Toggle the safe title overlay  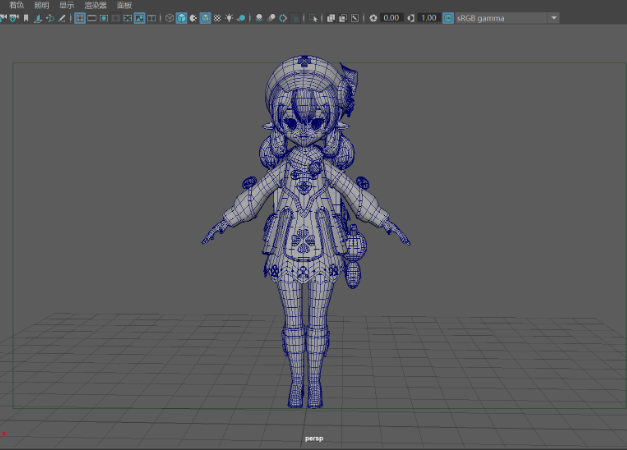click(x=152, y=18)
